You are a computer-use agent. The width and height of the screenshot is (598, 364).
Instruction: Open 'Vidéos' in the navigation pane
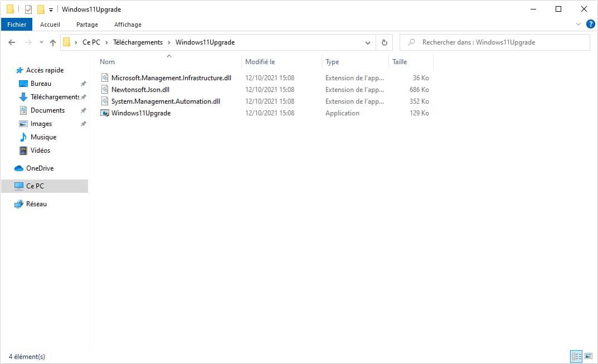[40, 151]
